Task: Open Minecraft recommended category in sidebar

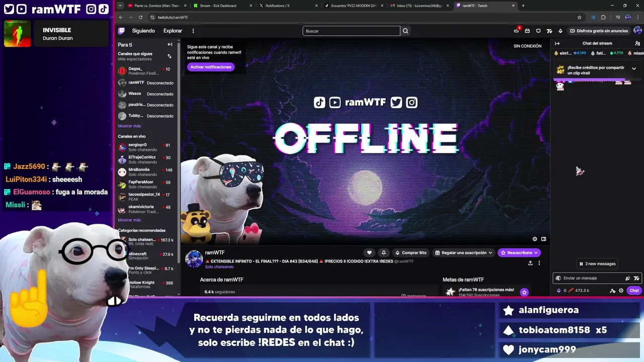Action: click(146, 256)
